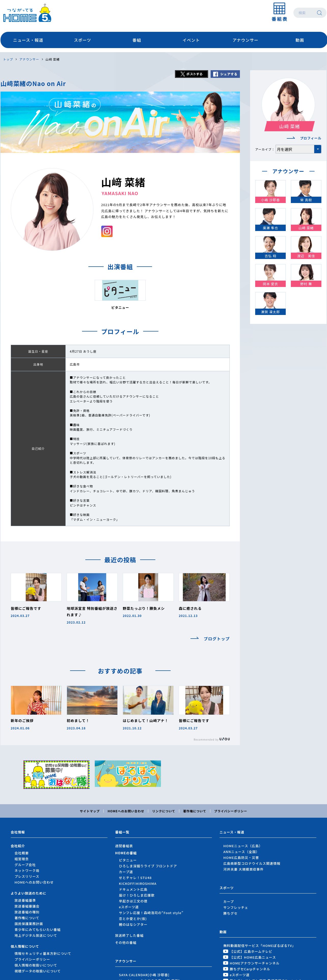The image size is (327, 980).
Task: Select announcer 瀬賀 凜太郎 thumbnail
Action: pyautogui.click(x=270, y=304)
